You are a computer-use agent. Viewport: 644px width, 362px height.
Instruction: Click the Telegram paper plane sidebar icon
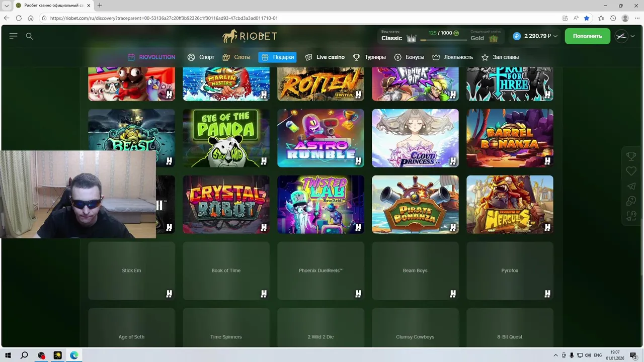631,187
